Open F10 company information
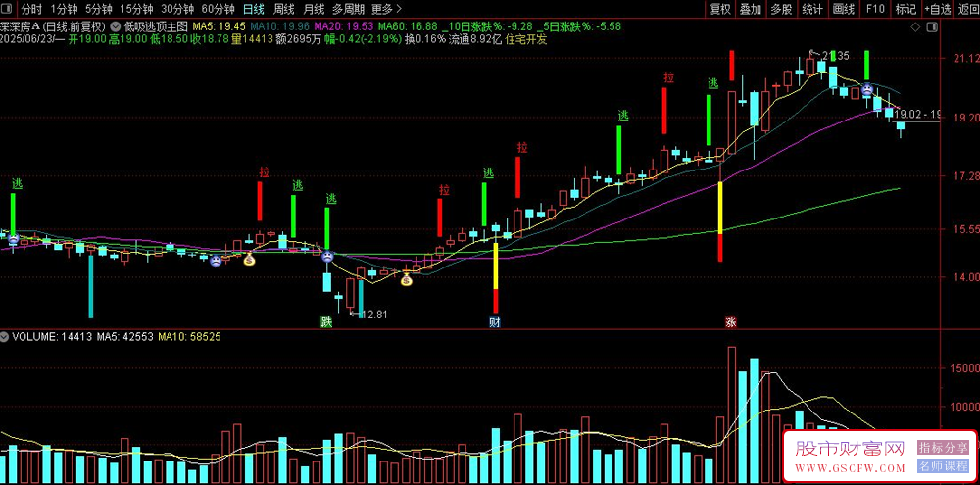Viewport: 980px width, 485px height. pos(875,9)
